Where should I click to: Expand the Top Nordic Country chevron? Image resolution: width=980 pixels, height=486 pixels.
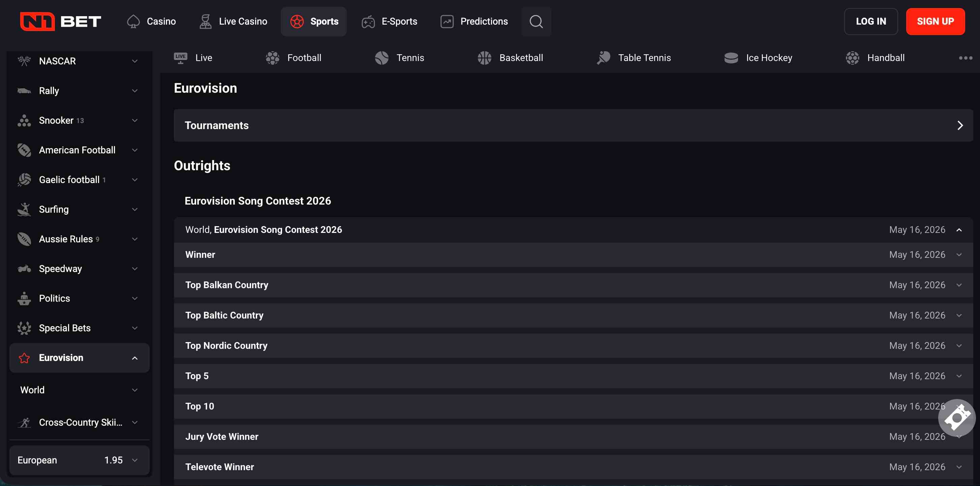pos(959,345)
